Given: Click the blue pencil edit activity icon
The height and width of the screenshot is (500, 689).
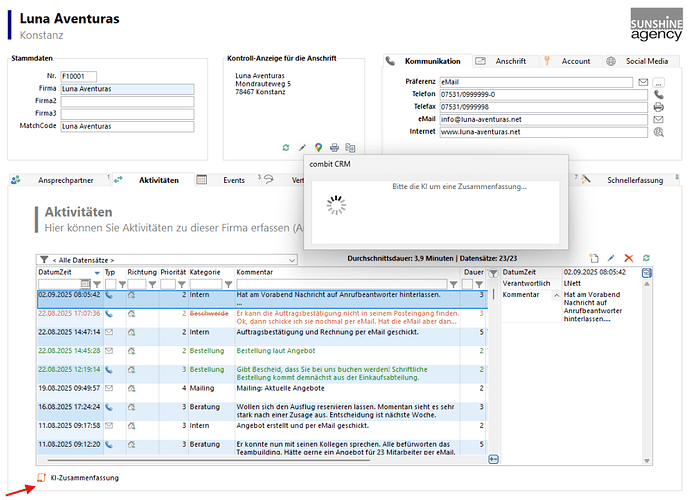Looking at the screenshot, I should [x=611, y=258].
